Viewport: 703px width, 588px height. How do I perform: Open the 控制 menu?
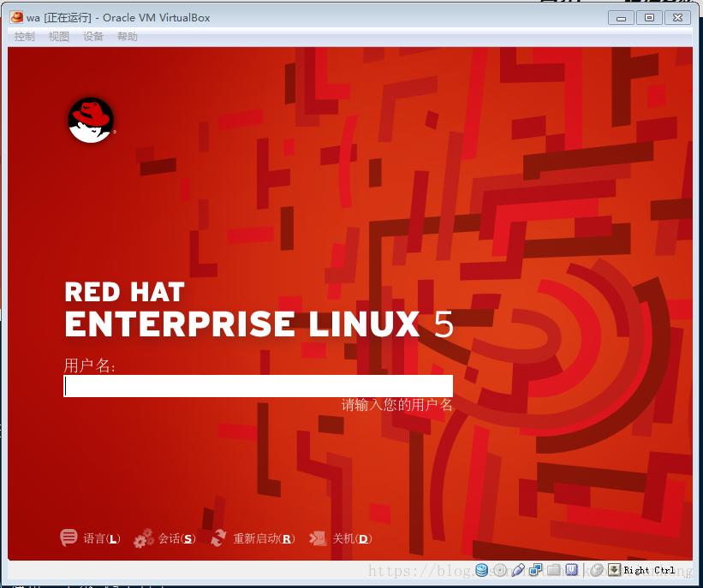pyautogui.click(x=24, y=37)
